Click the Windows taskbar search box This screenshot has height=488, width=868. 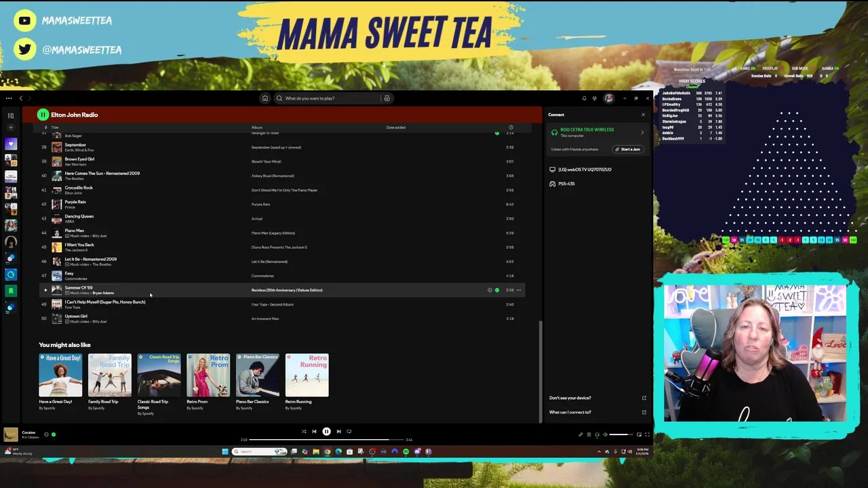[x=260, y=451]
